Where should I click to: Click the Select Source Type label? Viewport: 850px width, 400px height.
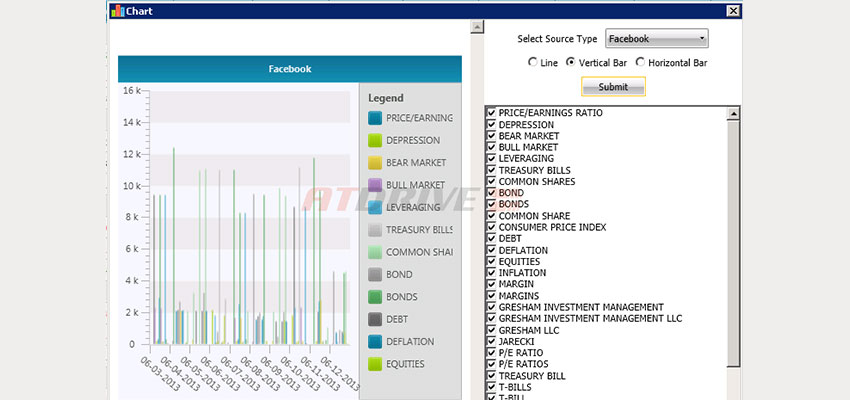click(x=557, y=39)
